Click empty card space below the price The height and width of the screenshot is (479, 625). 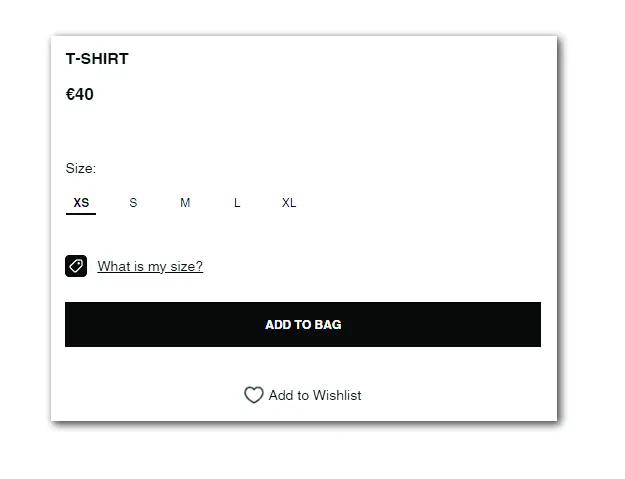pyautogui.click(x=300, y=130)
